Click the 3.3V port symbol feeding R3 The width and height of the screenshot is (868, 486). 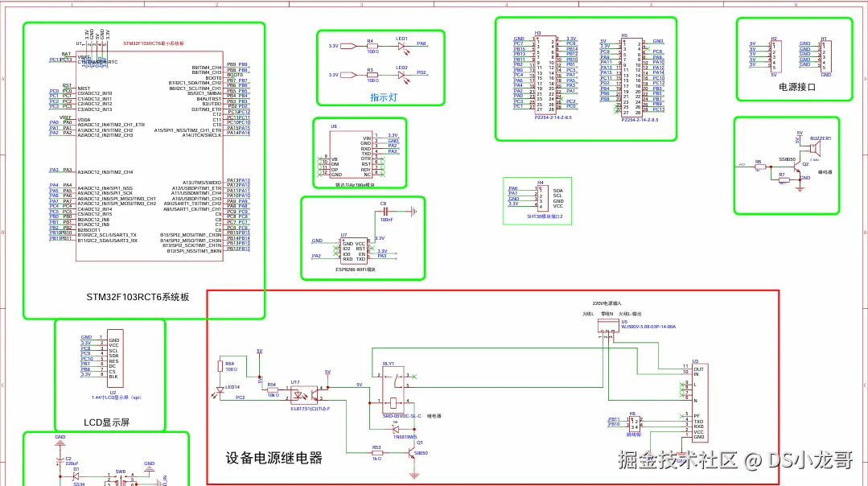[x=349, y=76]
